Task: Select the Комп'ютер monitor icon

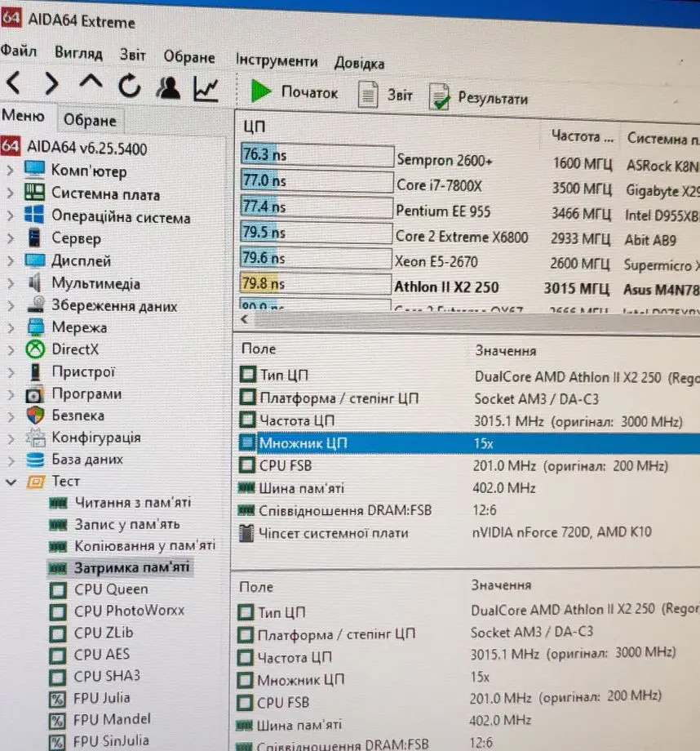Action: pyautogui.click(x=34, y=169)
